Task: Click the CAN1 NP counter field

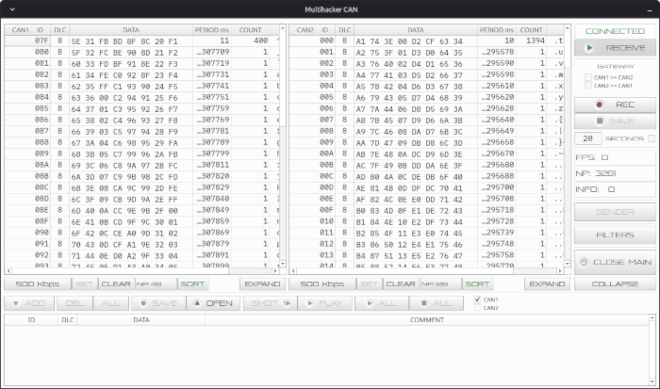Action: [156, 284]
